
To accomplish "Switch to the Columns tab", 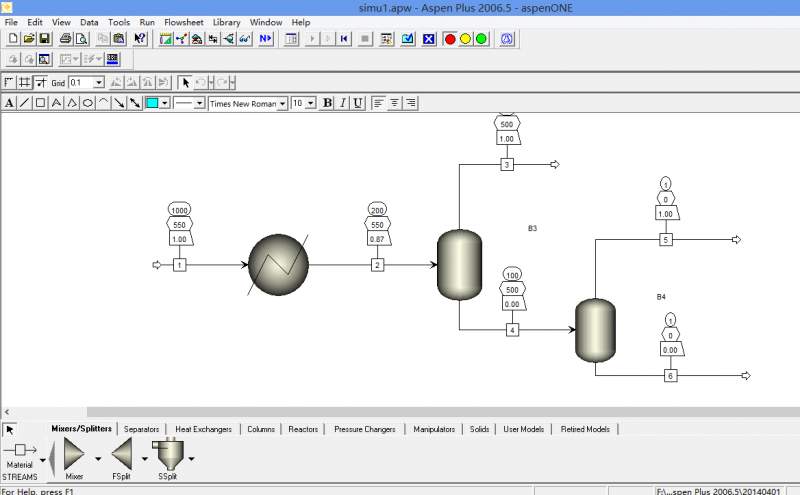I will click(261, 429).
